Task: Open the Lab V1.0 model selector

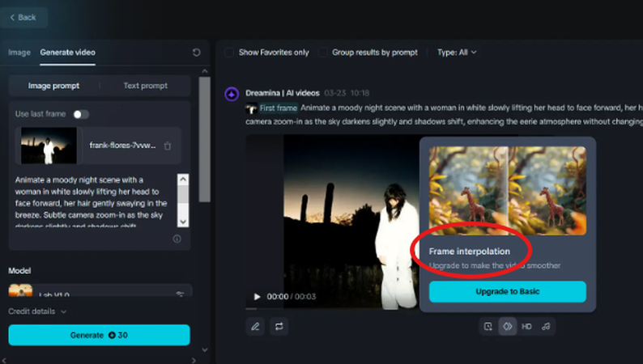Action: [100, 290]
